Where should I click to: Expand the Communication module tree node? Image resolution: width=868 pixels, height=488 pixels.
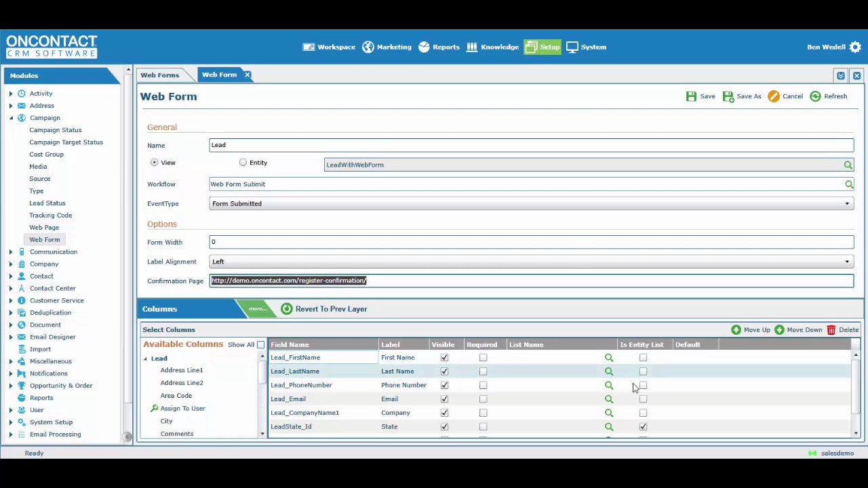(x=11, y=252)
